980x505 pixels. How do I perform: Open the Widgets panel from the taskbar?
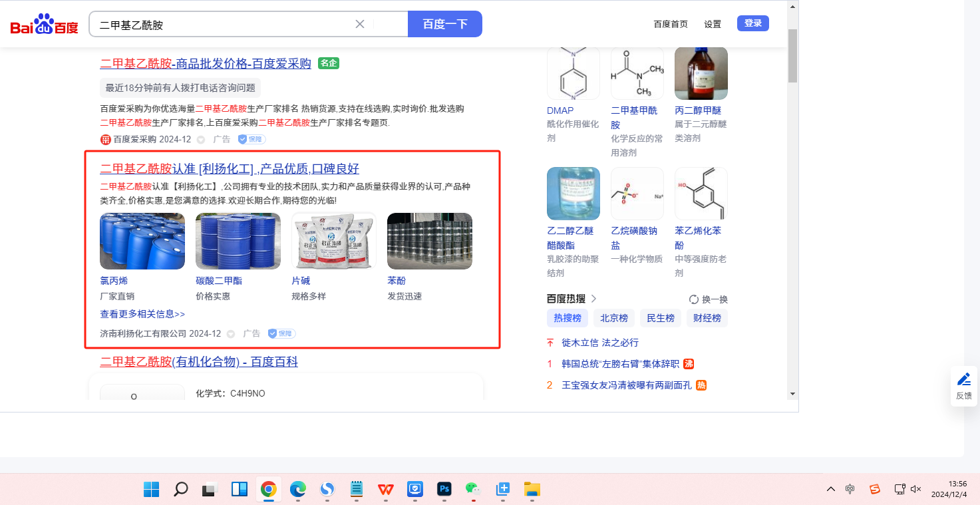coord(240,490)
